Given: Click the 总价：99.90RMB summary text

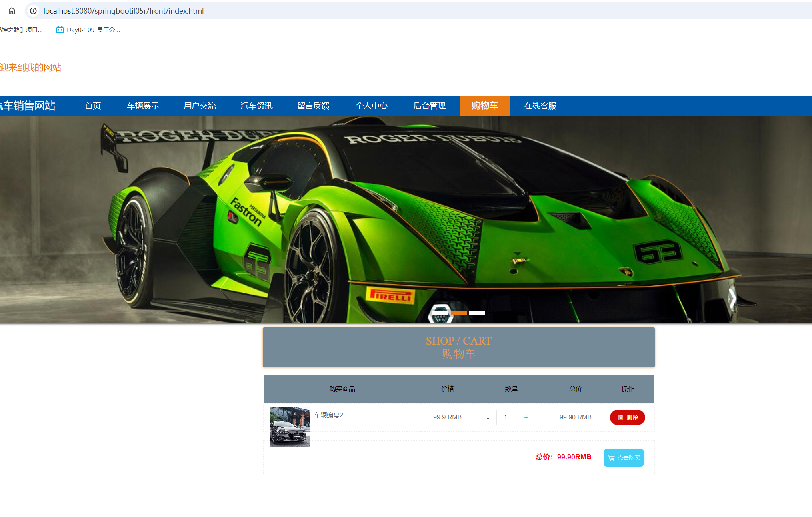Looking at the screenshot, I should click(563, 457).
